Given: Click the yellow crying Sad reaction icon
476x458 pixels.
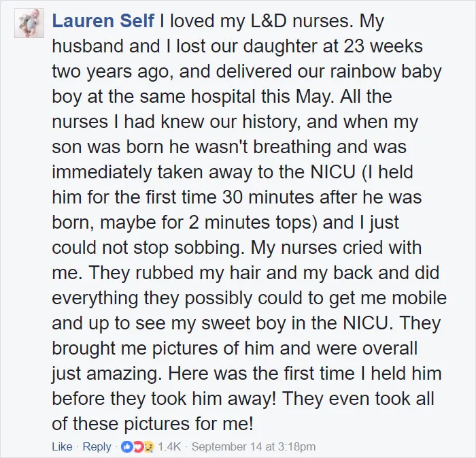Looking at the screenshot, I should point(148,446).
